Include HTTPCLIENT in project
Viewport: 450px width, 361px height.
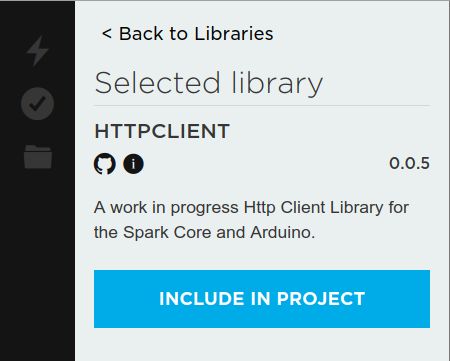coord(262,299)
